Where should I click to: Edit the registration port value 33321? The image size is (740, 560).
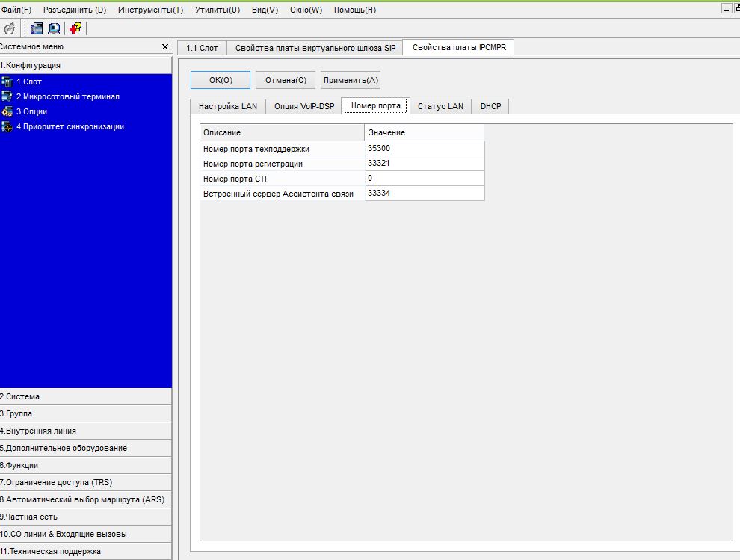point(425,164)
